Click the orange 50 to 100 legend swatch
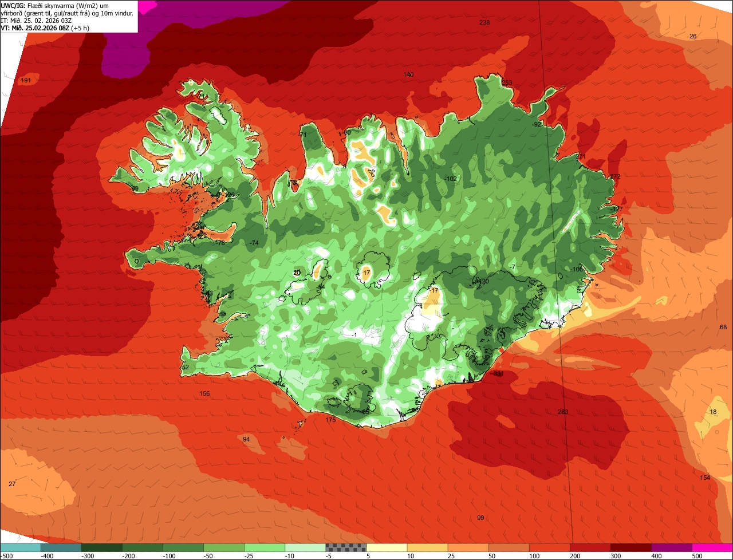Screen dimensions: 733x560 pyautogui.click(x=509, y=547)
